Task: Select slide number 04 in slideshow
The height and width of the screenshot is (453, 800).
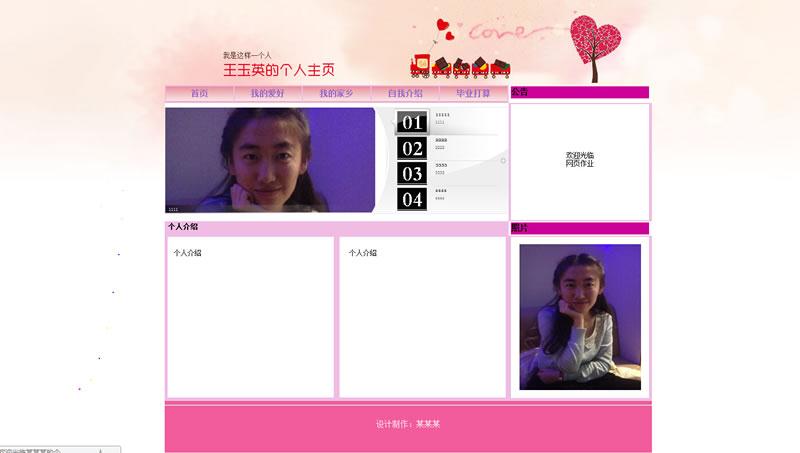Action: [x=412, y=199]
